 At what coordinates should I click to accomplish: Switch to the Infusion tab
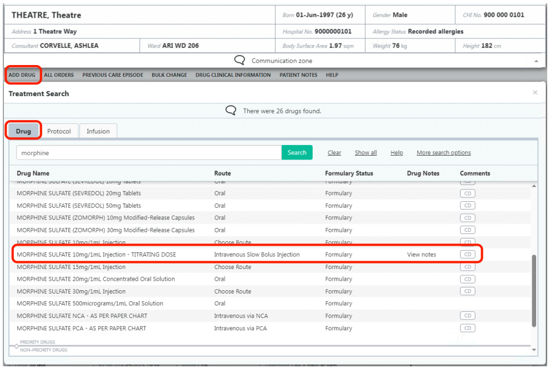[98, 131]
